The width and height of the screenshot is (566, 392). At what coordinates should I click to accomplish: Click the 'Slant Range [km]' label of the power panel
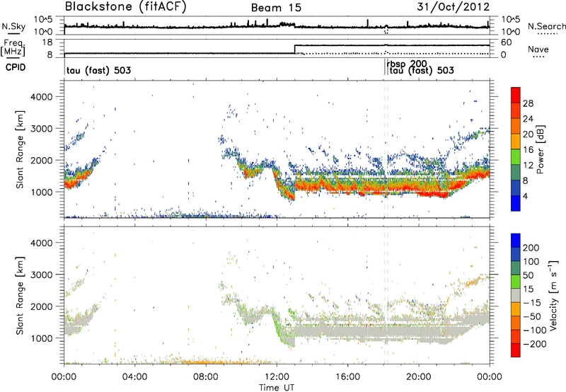coord(20,149)
